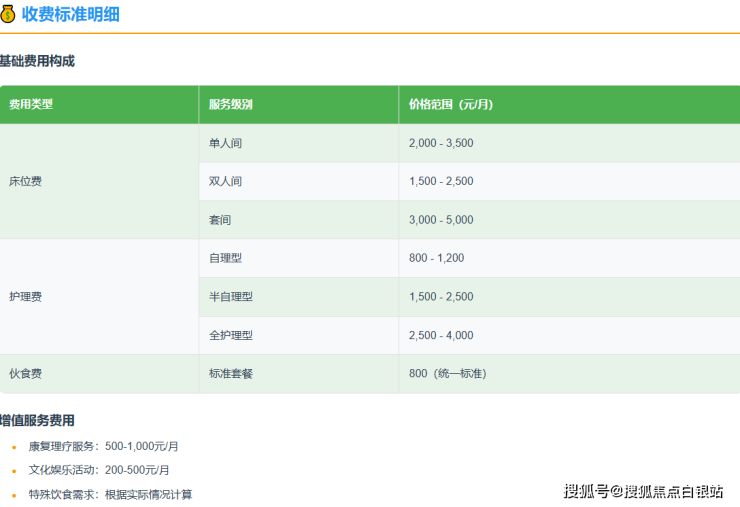Select the 费用类型 column header
Screen dimensions: 740x507
pos(31,104)
